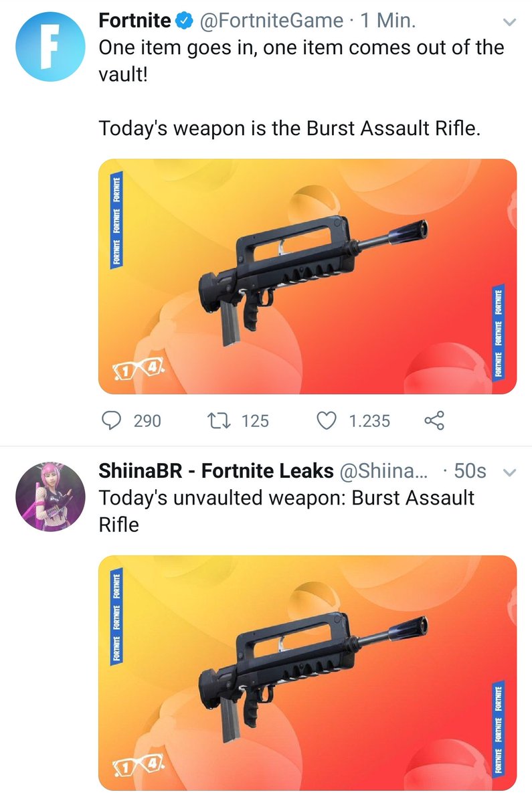Open the ShiinaBR - Fortnite Leaks name
532x803 pixels.
(x=216, y=471)
